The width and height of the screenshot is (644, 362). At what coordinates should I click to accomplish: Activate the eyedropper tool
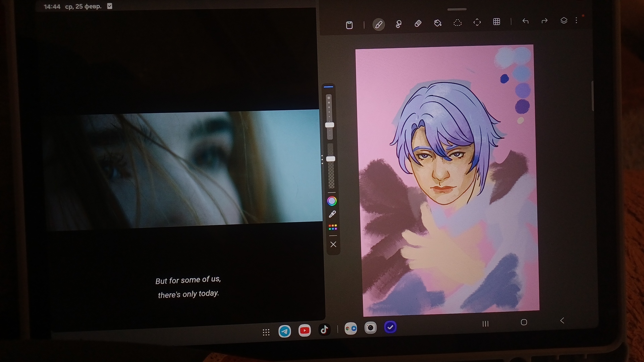332,214
